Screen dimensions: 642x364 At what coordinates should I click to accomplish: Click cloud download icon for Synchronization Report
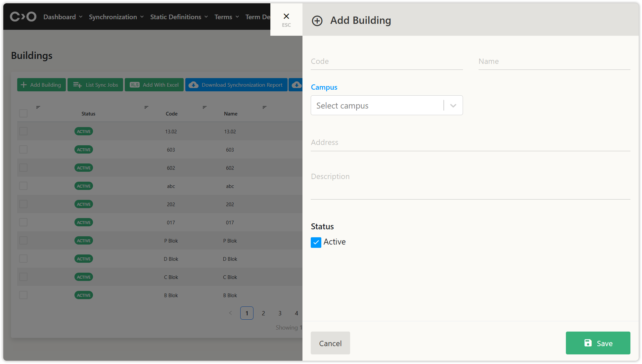tap(194, 85)
